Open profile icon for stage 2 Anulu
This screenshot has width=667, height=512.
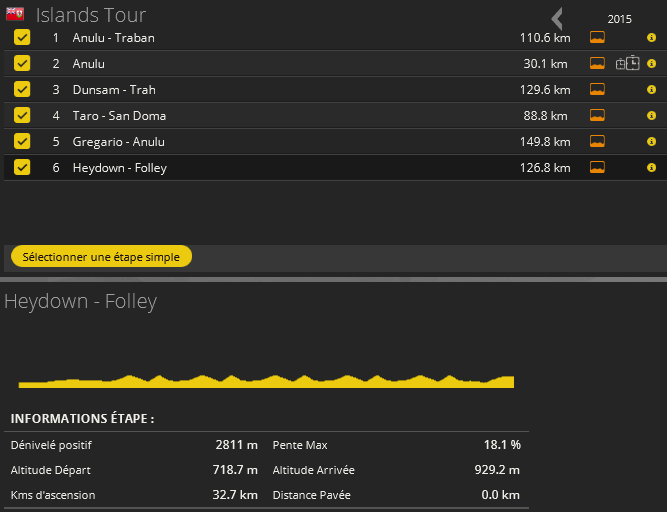pos(597,64)
